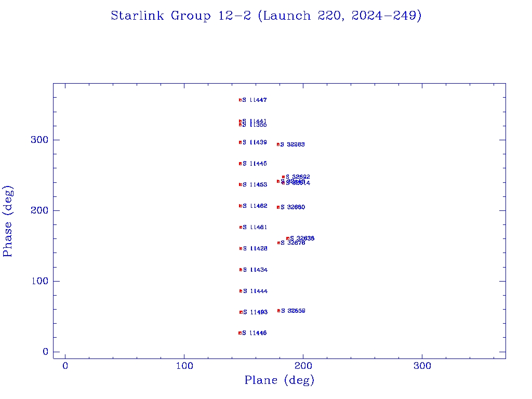Select the S 11444 satellite label

[255, 291]
